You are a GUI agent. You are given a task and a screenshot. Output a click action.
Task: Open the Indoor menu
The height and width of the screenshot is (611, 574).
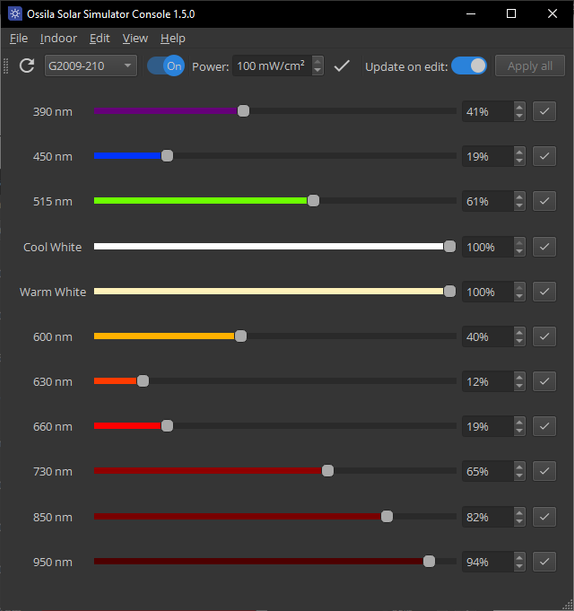coord(58,38)
